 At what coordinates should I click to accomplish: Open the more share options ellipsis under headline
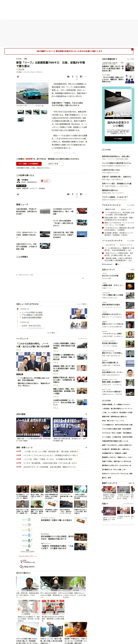coord(85,77)
